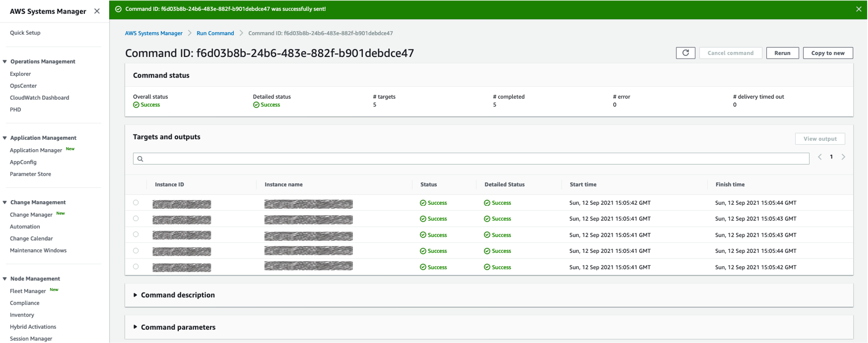The width and height of the screenshot is (868, 343).
Task: Select the third instance radio button
Action: pos(136,235)
